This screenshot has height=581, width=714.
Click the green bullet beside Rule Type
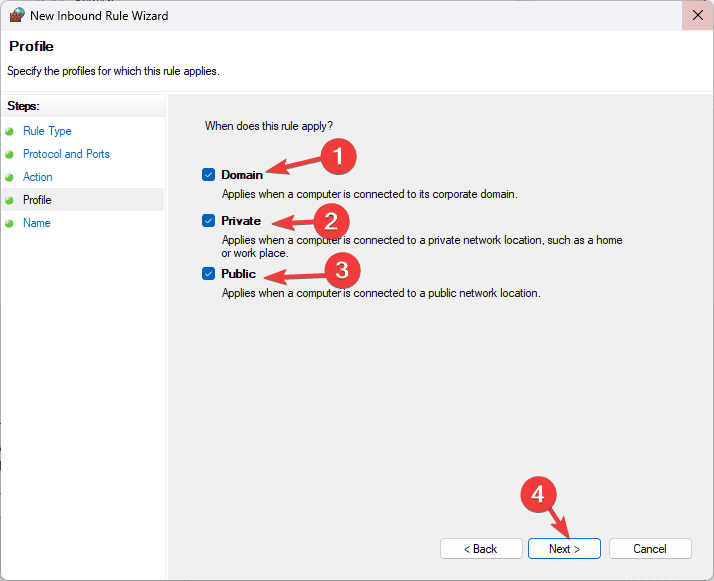10,131
